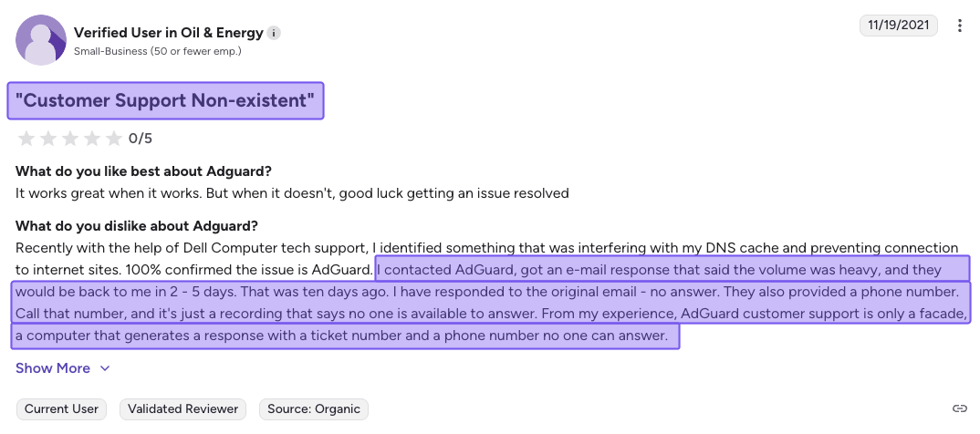Expand the review with Show More
Image resolution: width=980 pixels, height=434 pixels.
click(53, 368)
